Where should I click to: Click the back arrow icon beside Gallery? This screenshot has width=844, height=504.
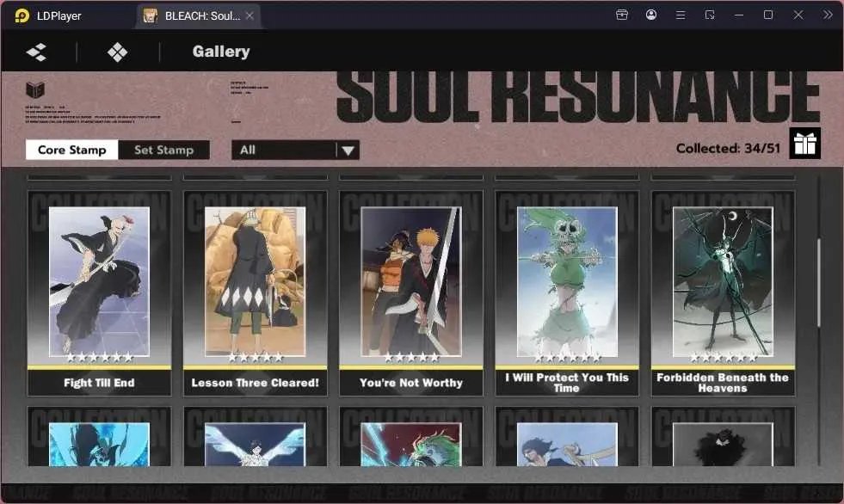click(x=37, y=52)
